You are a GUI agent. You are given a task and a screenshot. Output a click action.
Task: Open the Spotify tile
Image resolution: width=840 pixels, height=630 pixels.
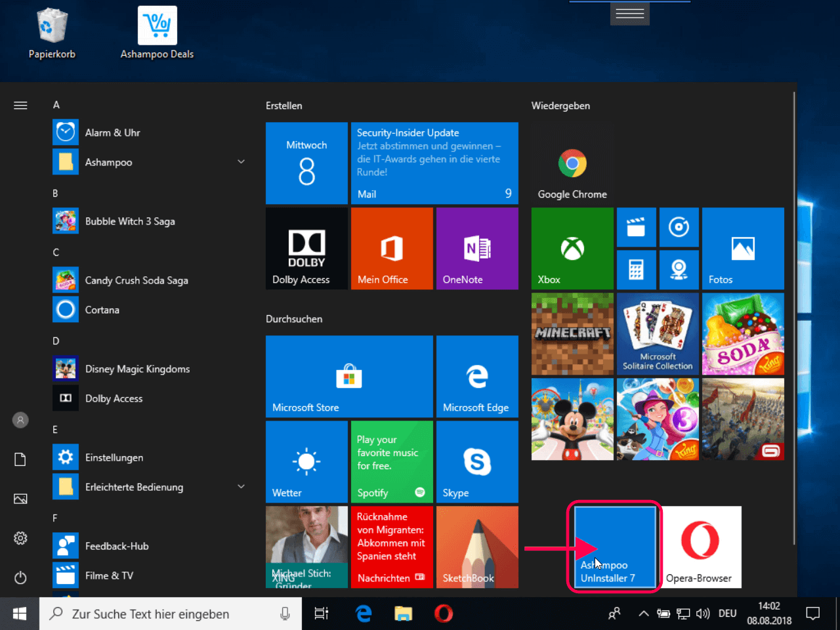392,462
